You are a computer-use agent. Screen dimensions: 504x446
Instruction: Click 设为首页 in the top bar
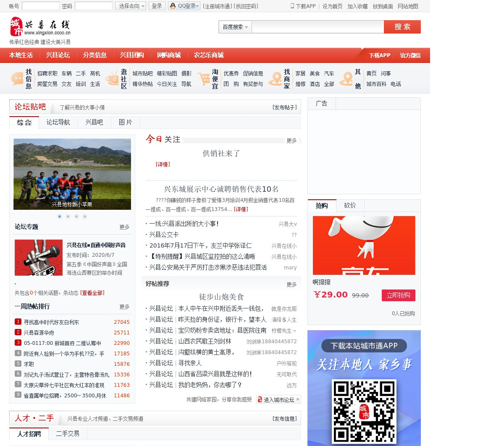point(332,6)
